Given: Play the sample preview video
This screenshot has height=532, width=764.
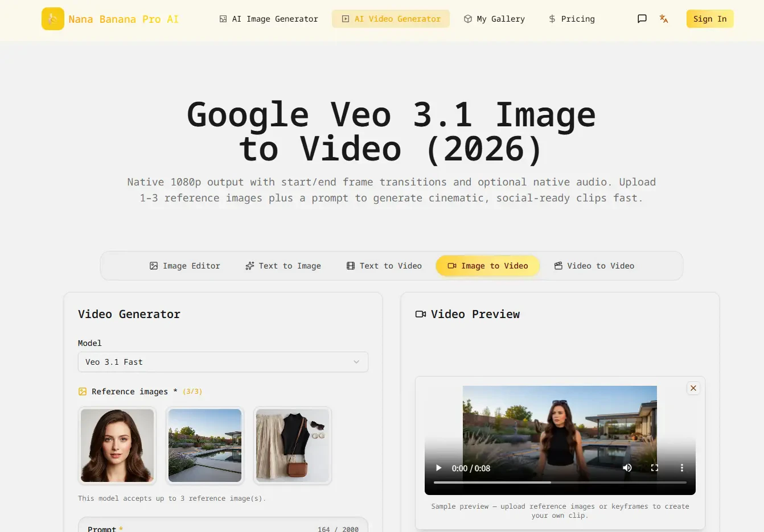Looking at the screenshot, I should point(438,468).
